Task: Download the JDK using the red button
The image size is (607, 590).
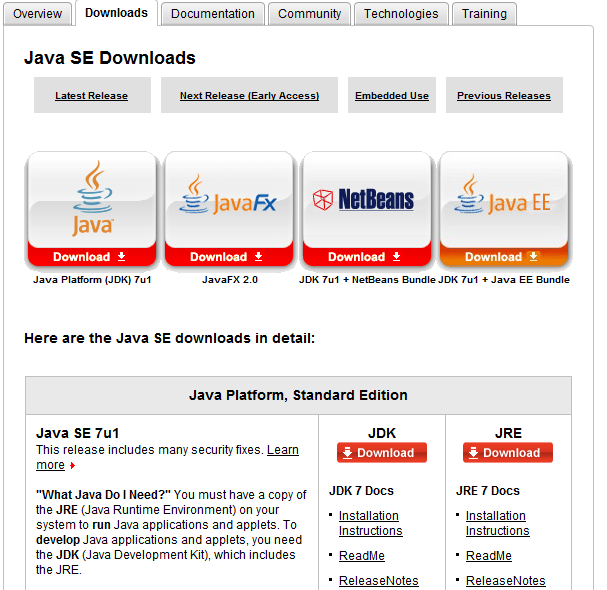Action: 382,453
